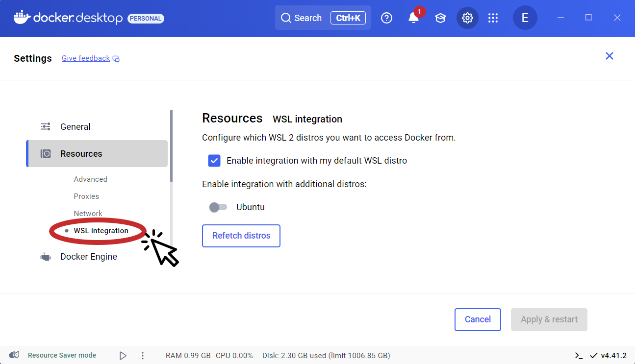
Task: Click the whale icon showing Resource Saver mode
Action: point(14,355)
